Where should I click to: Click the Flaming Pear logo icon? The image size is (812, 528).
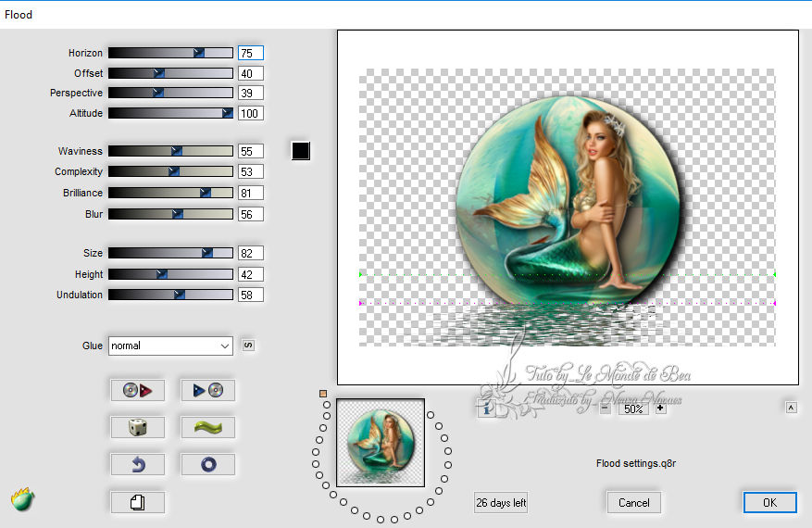[22, 499]
